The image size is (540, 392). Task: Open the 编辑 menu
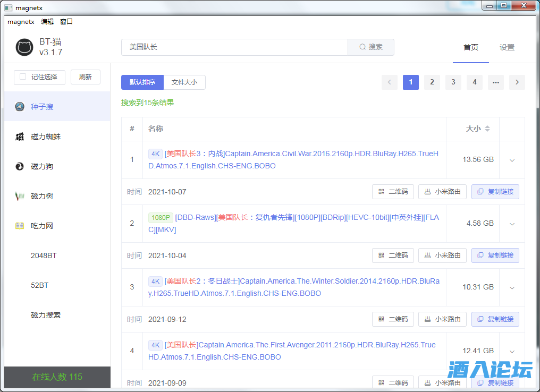[47, 22]
